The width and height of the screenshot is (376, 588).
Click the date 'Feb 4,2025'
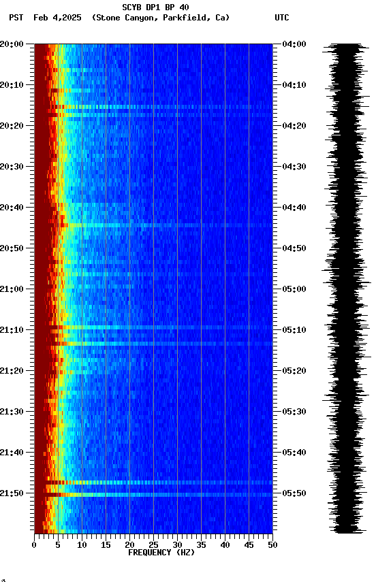[57, 18]
